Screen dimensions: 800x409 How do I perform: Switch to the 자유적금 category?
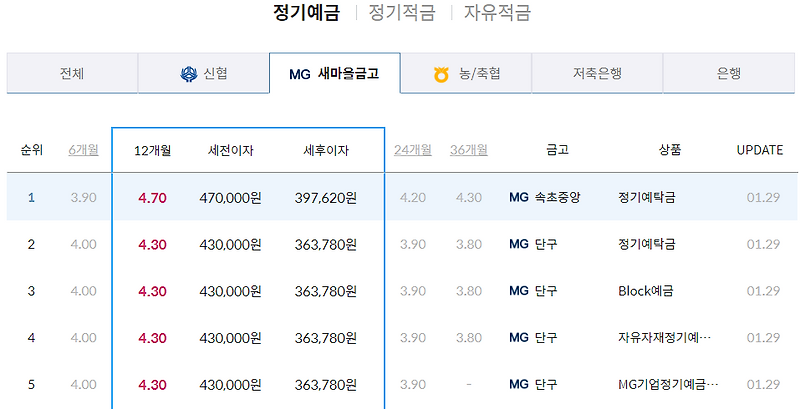[497, 12]
